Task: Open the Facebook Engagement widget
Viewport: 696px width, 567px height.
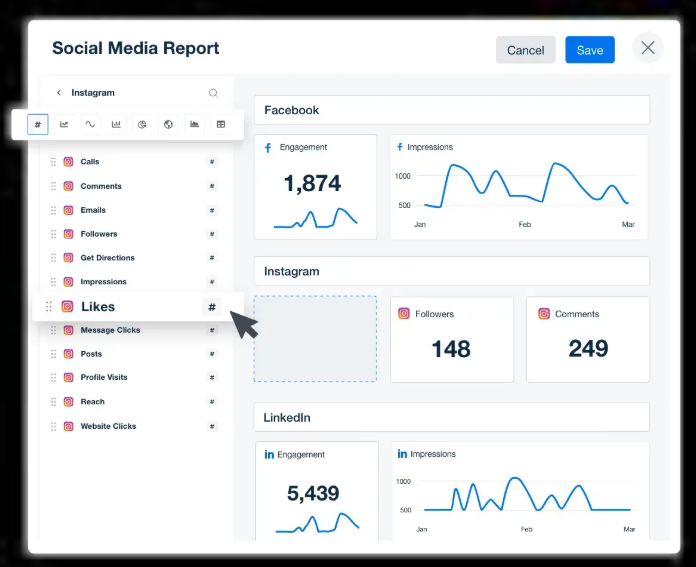Action: pos(315,187)
